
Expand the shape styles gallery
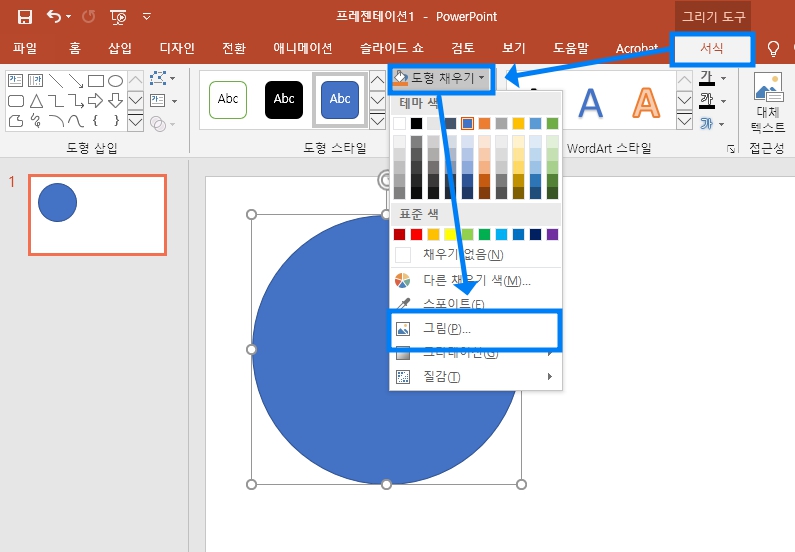point(377,121)
